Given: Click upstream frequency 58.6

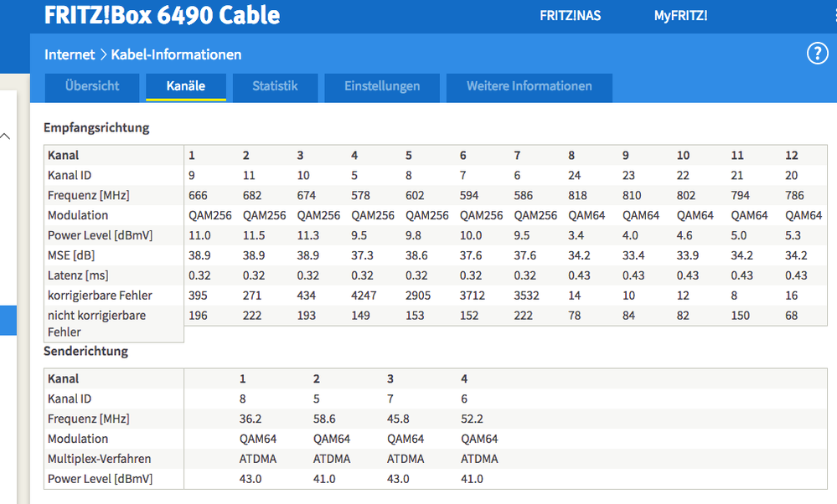Looking at the screenshot, I should pos(324,419).
